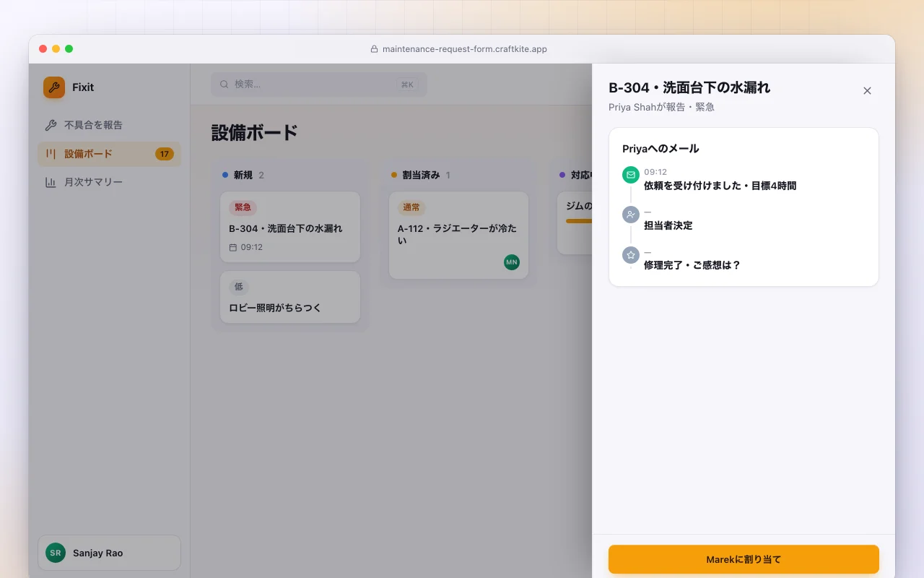Click the 修理完了・ご感想は？ timeline entry

pyautogui.click(x=692, y=265)
